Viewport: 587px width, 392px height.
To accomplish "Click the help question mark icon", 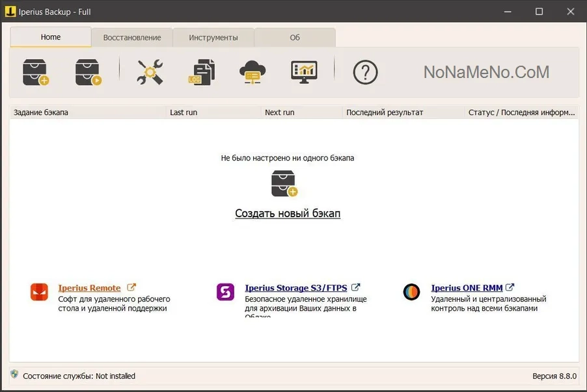I will click(365, 72).
